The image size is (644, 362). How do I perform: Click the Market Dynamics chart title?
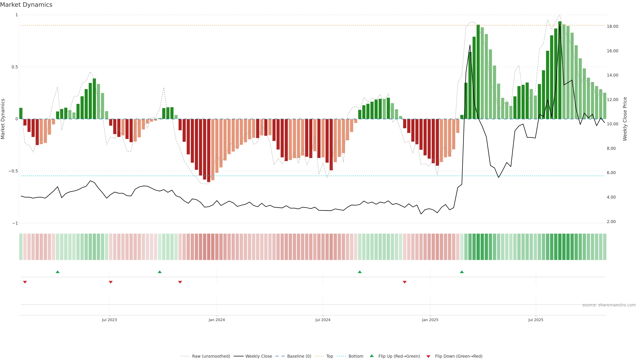pos(26,5)
